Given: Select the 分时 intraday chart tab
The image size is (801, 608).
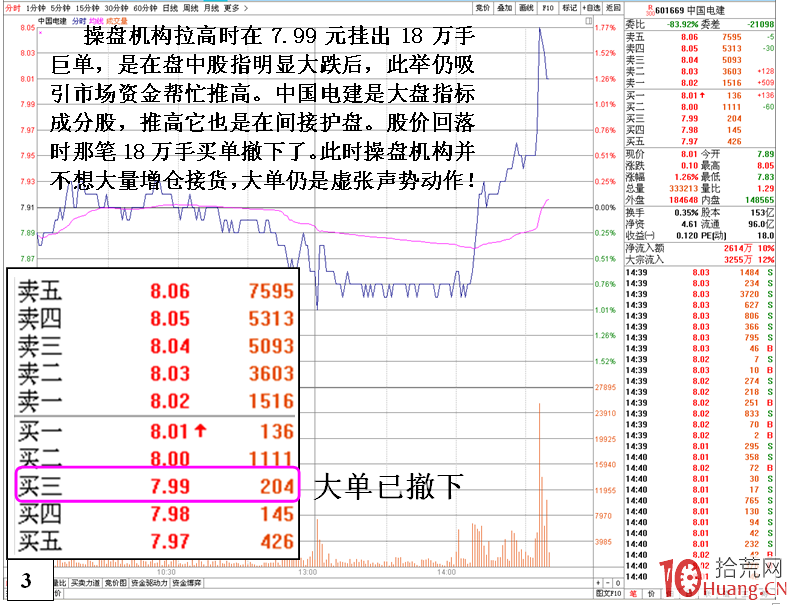Looking at the screenshot, I should (13, 8).
